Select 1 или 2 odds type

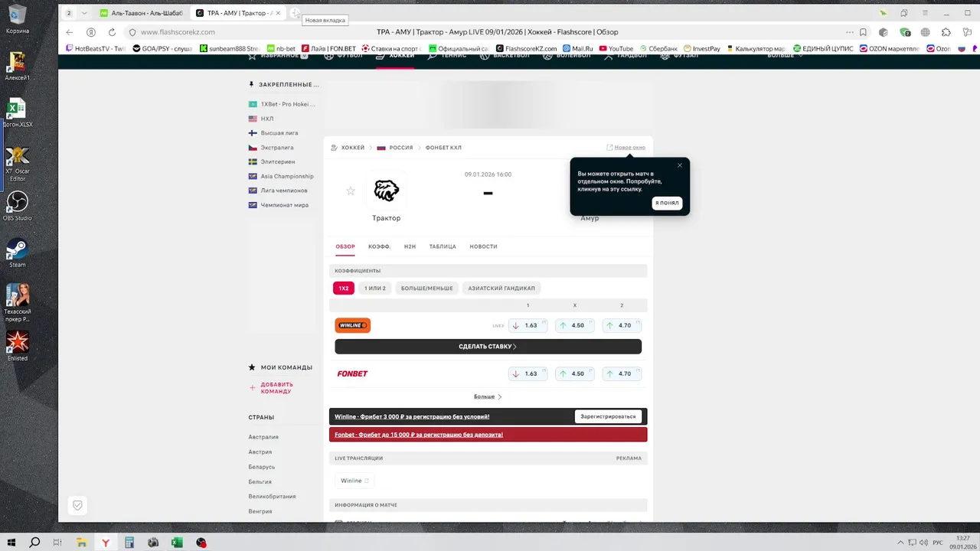tap(375, 289)
